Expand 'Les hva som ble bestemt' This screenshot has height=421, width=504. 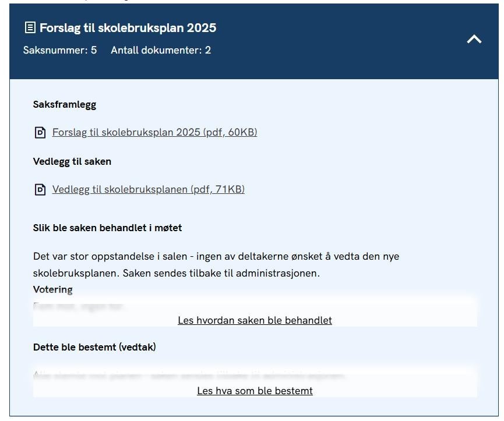click(x=255, y=391)
